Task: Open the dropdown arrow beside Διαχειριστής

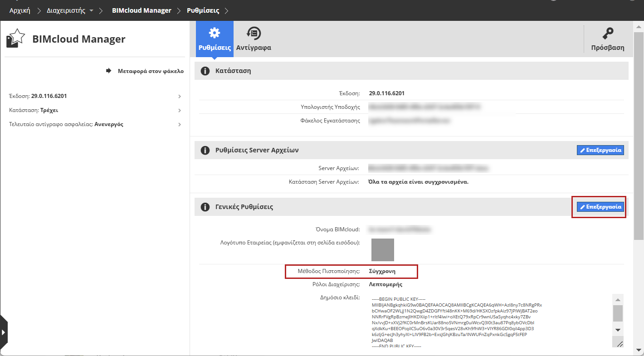Action: pos(92,10)
